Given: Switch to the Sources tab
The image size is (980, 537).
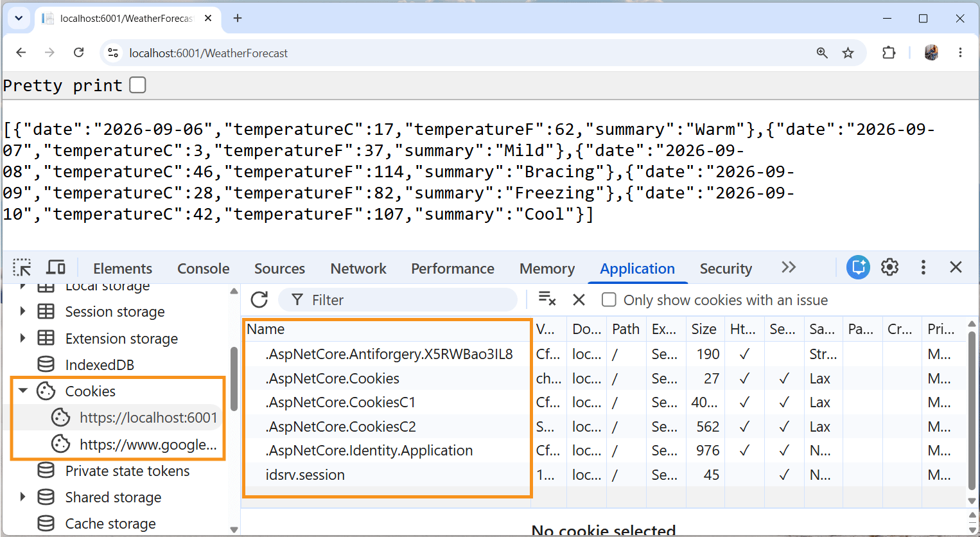Looking at the screenshot, I should [x=279, y=268].
